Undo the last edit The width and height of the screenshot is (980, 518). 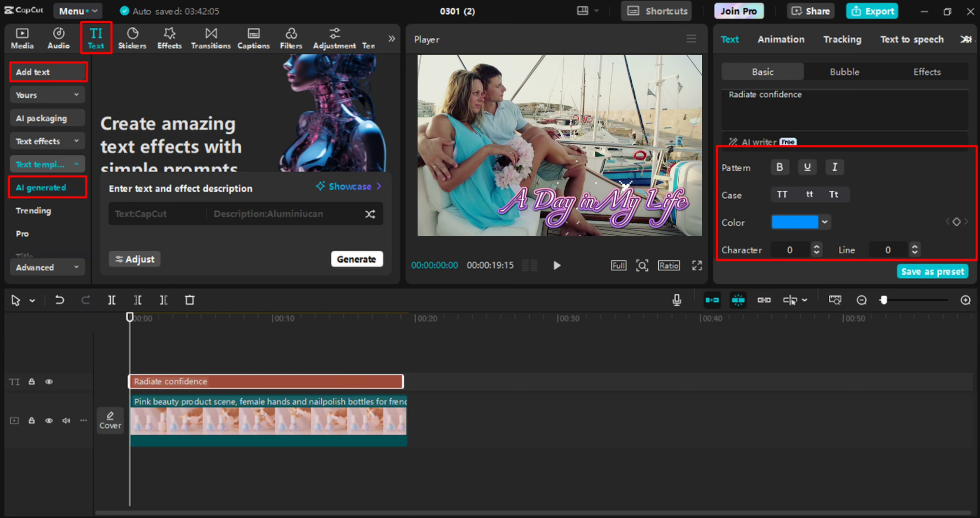pyautogui.click(x=60, y=300)
